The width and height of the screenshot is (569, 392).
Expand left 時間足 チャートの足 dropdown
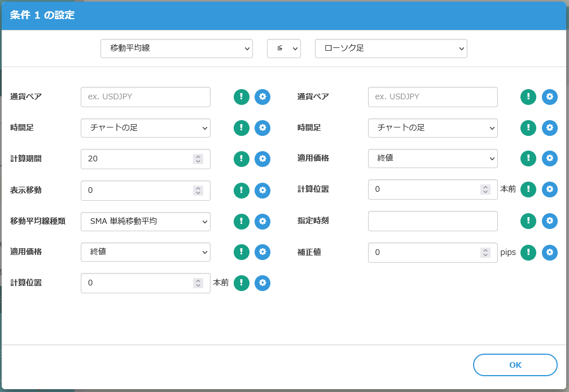146,128
